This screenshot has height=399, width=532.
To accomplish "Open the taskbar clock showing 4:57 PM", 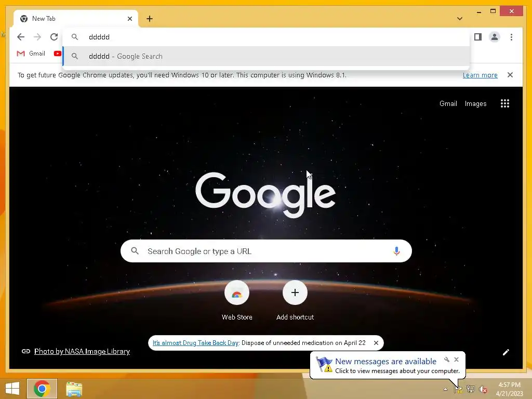I will point(509,389).
